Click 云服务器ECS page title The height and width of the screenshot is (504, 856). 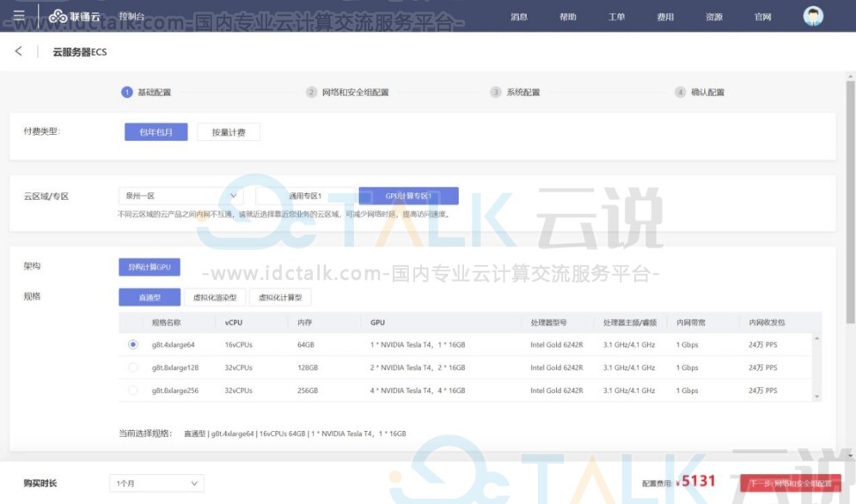pyautogui.click(x=80, y=52)
